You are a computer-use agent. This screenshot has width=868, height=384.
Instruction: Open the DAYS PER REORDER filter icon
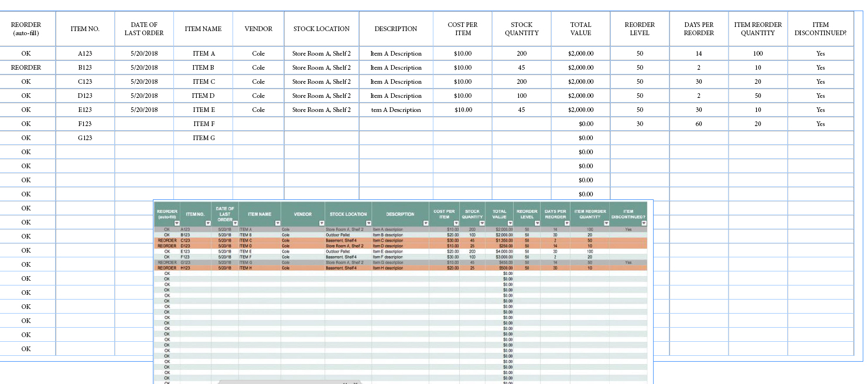[x=567, y=222]
